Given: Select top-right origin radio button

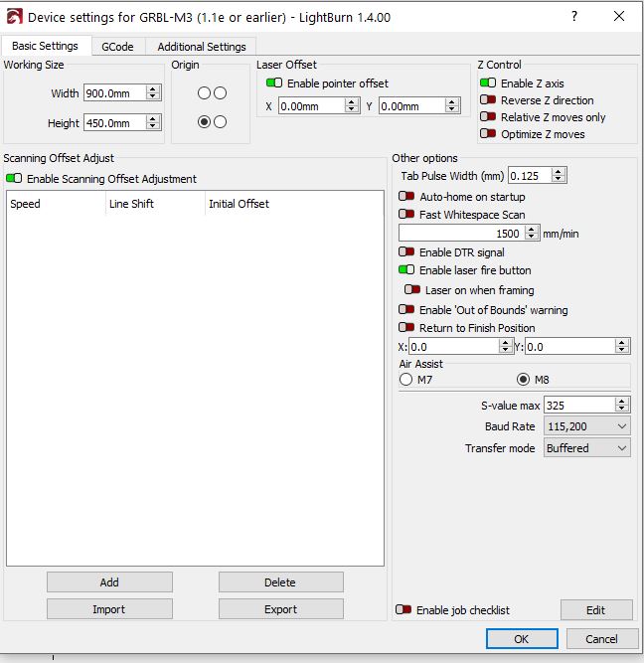Looking at the screenshot, I should click(220, 93).
